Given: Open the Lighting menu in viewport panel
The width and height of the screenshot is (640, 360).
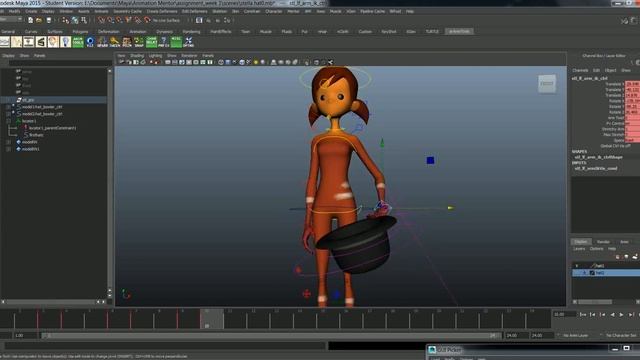Looking at the screenshot, I should coord(155,56).
